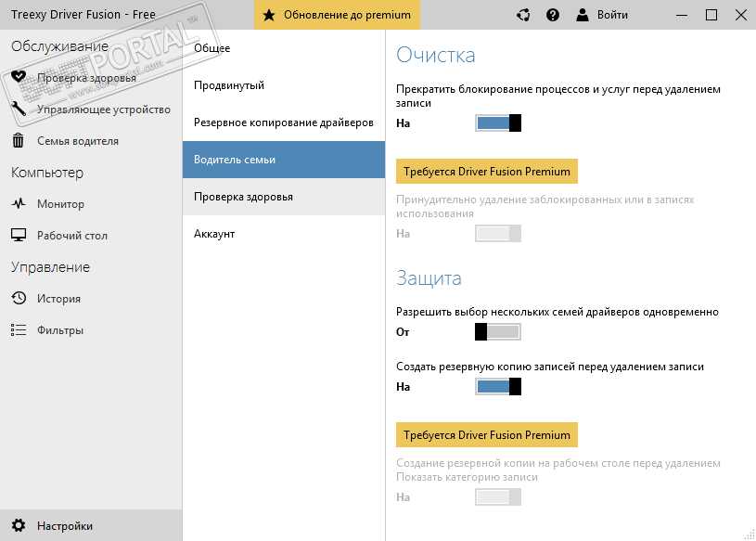756x541 pixels.
Task: Click the desktop icon for Рабочий стол
Action: tap(19, 236)
